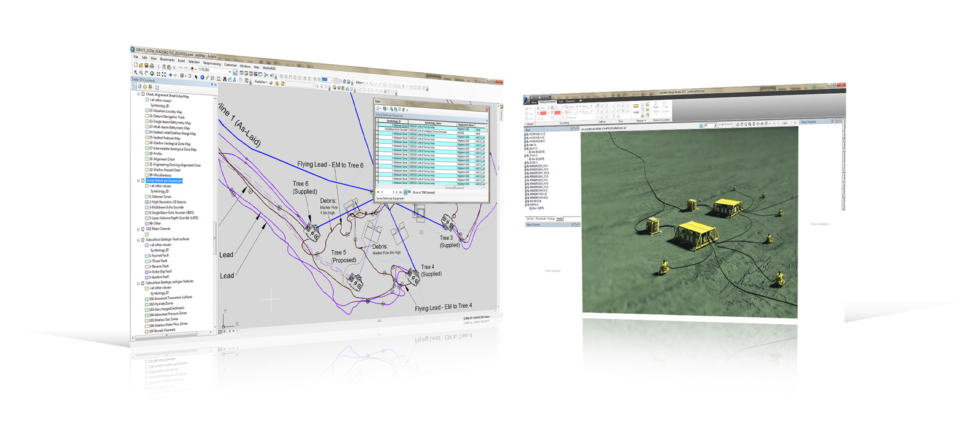The width and height of the screenshot is (980, 429).
Task: Adjust the zoom slider in Design Review toolbar
Action: click(x=725, y=124)
